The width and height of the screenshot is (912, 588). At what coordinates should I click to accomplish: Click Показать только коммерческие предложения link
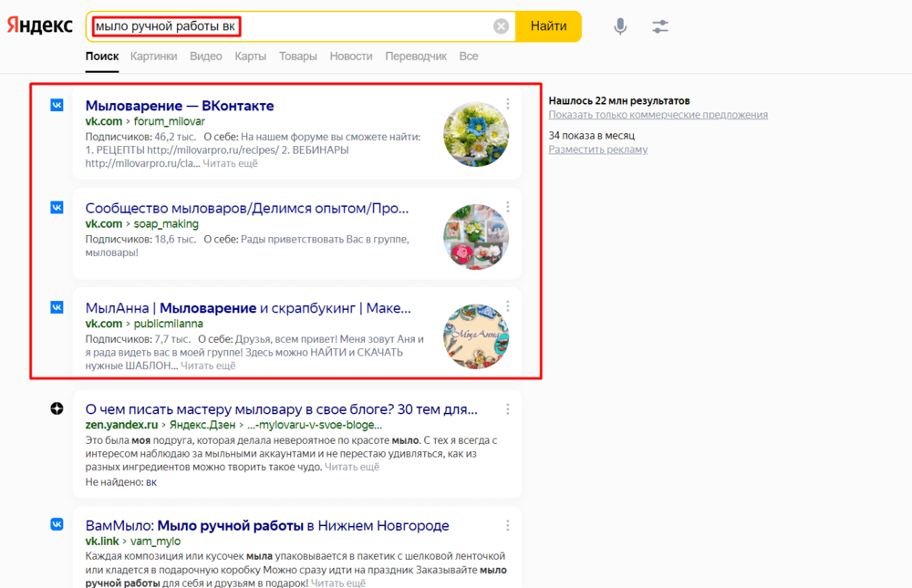click(658, 115)
